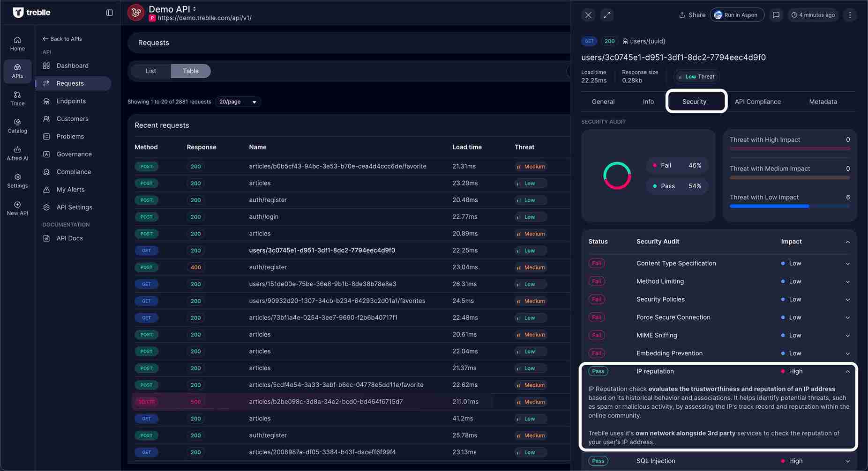Image resolution: width=868 pixels, height=471 pixels.
Task: Expand the Content Type Specification row
Action: (x=847, y=264)
